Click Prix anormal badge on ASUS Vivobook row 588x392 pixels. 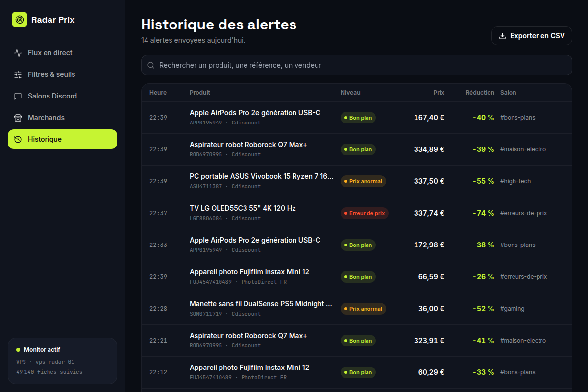click(363, 181)
